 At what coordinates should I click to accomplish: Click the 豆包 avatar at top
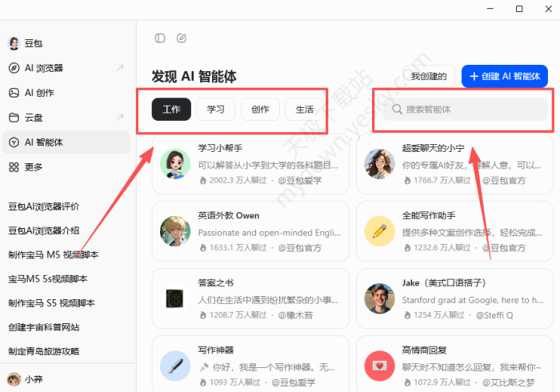(14, 43)
